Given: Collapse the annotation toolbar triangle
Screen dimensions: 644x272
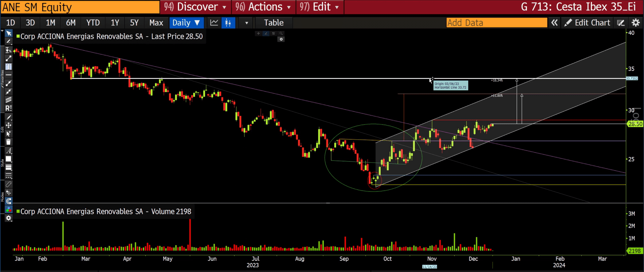Looking at the screenshot, I should coord(2,31).
